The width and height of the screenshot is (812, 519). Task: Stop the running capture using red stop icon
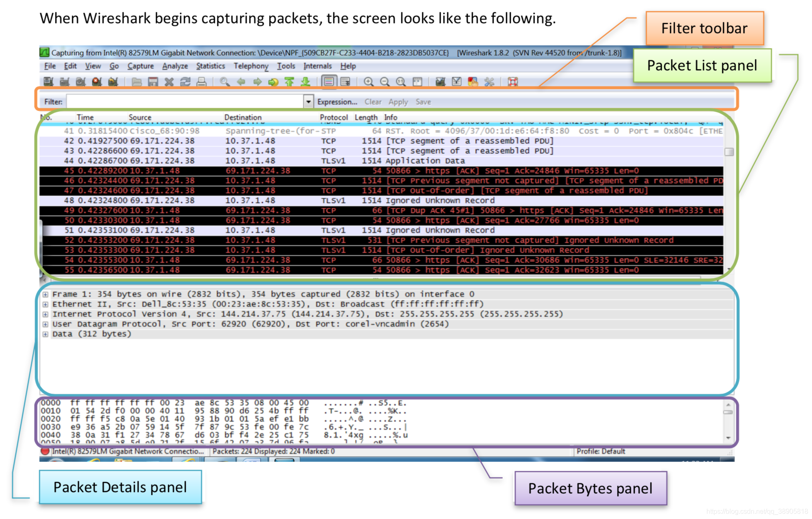97,82
